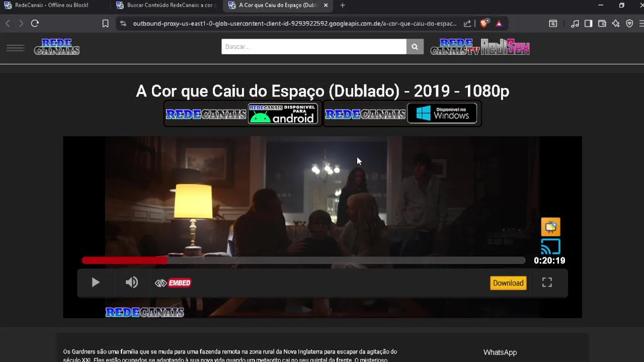Switch to Buscar Conteúdo RedeCanais tab
This screenshot has width=644, height=362.
click(x=166, y=6)
